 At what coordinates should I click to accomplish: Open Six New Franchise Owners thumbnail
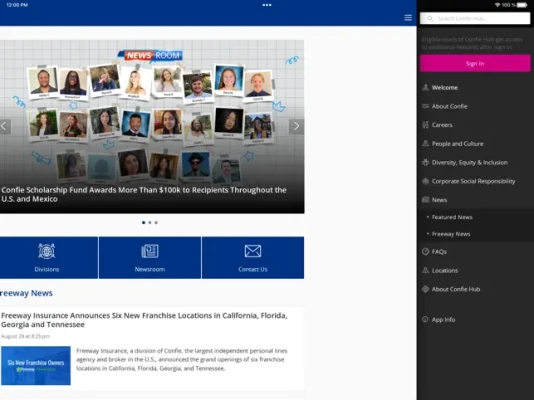pos(36,366)
